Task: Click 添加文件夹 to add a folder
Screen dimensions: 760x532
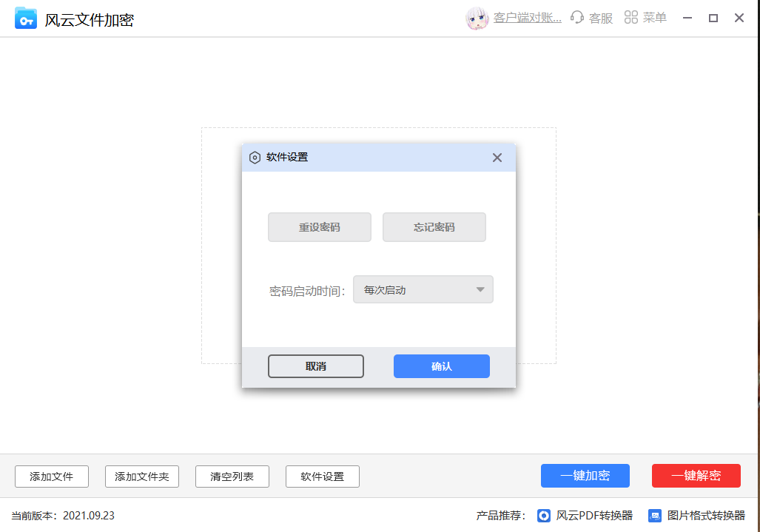Action: [141, 477]
